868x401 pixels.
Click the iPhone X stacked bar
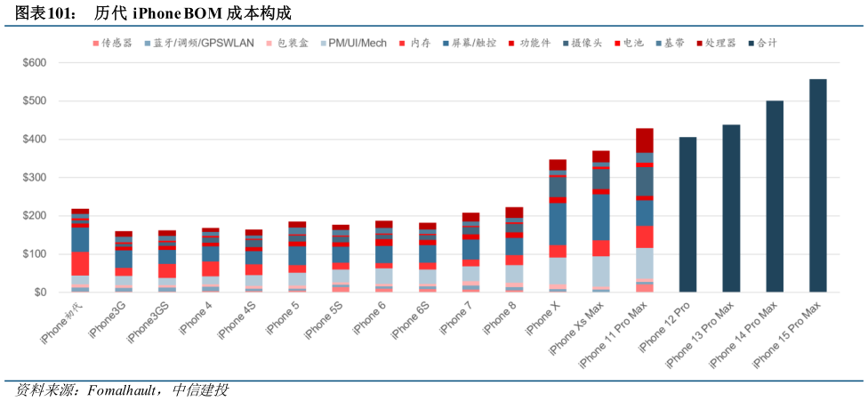(x=558, y=226)
